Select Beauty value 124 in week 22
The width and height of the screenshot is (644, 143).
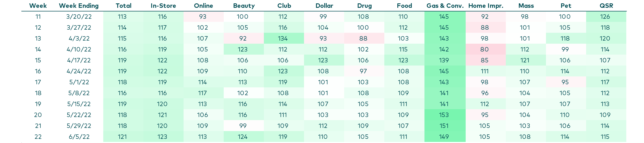242,137
